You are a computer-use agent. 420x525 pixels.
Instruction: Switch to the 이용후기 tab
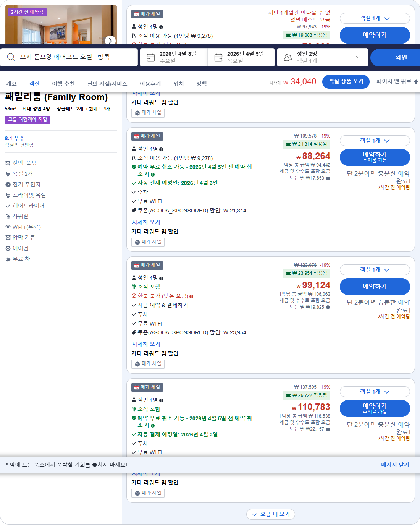(149, 84)
